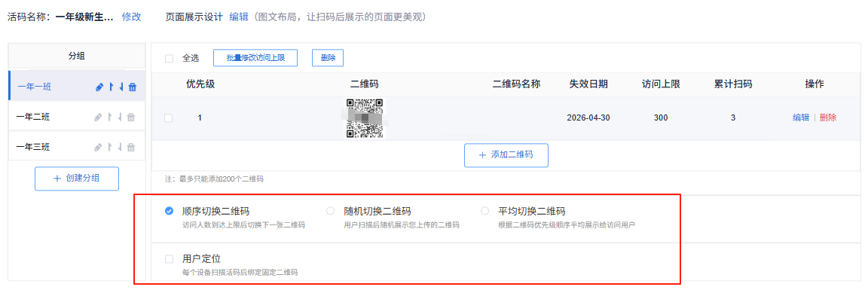
Task: Click the 批量修改访问上限 button
Action: coord(255,57)
